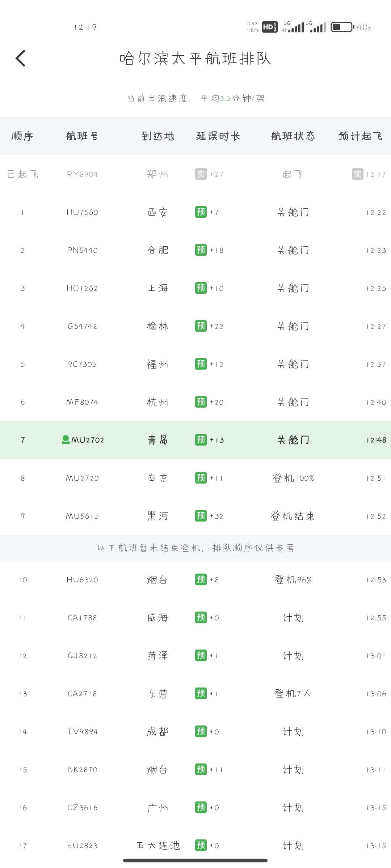
Task: Tap the green 预 badge on MU5613 row
Action: click(x=201, y=516)
